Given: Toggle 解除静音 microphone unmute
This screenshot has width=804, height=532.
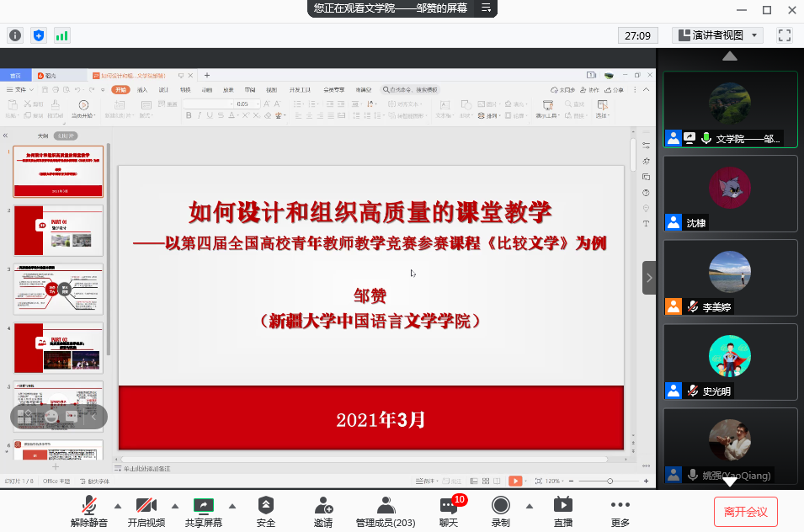Looking at the screenshot, I should pyautogui.click(x=88, y=510).
